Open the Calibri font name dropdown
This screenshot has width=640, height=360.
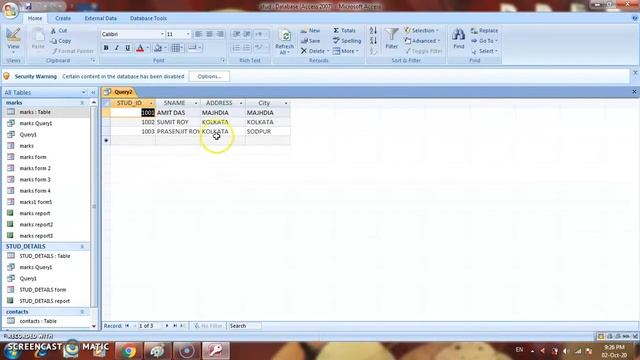click(162, 34)
